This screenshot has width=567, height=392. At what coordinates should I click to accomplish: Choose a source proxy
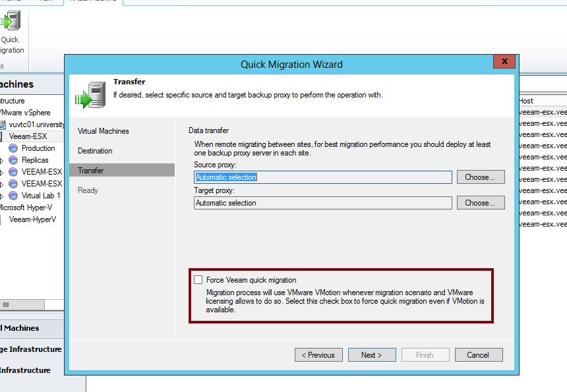[481, 177]
